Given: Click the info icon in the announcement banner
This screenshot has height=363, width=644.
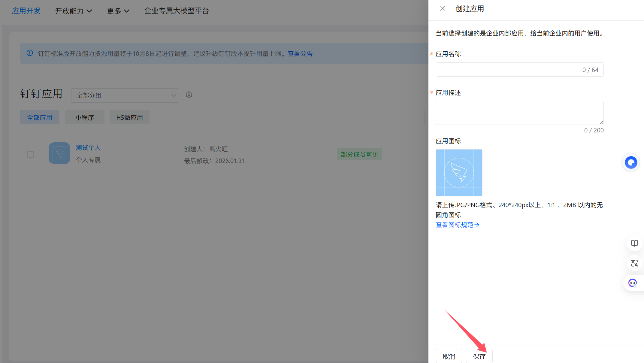Looking at the screenshot, I should click(30, 53).
